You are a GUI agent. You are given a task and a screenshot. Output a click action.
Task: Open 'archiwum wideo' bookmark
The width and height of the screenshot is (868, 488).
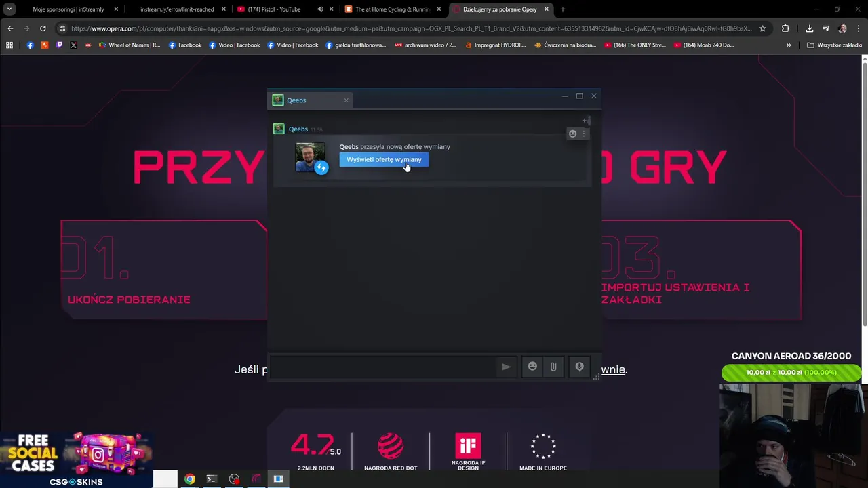(425, 45)
